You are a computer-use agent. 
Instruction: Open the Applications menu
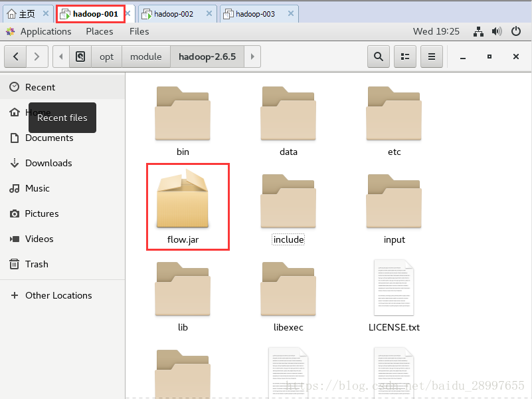46,31
